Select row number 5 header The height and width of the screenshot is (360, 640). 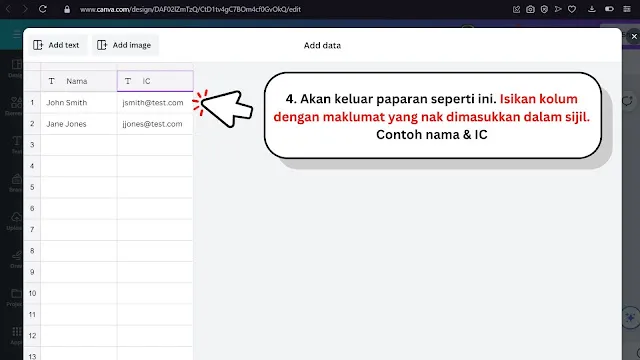click(32, 187)
